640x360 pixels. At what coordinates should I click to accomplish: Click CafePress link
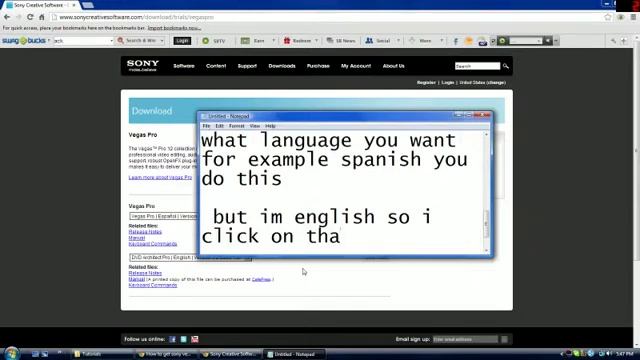(261, 280)
